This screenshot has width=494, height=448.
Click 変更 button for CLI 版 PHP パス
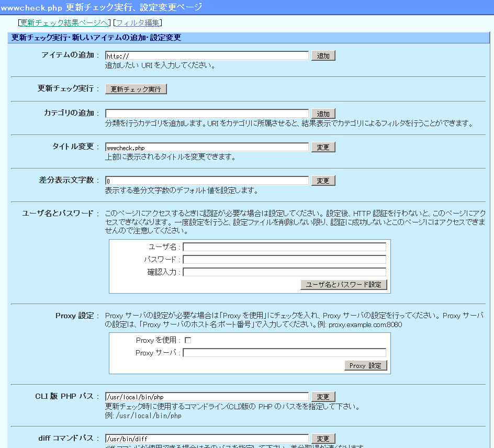(323, 397)
